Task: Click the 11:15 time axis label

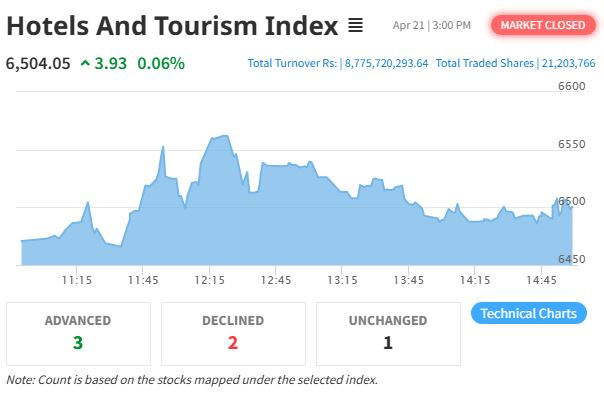Action: point(77,280)
